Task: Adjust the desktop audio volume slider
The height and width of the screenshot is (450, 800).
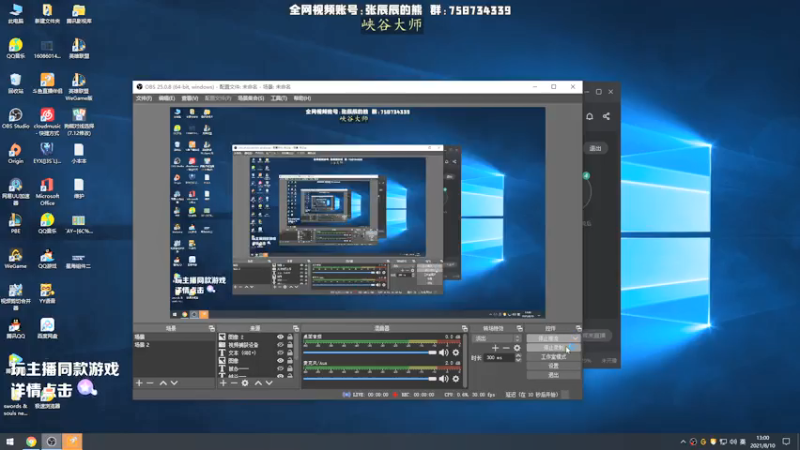Action: 370,353
